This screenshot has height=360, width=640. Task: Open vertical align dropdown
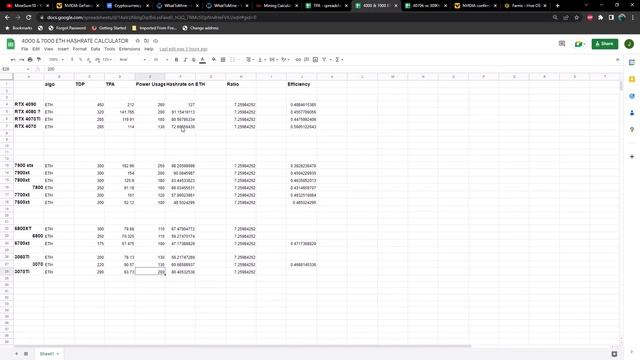261,60
